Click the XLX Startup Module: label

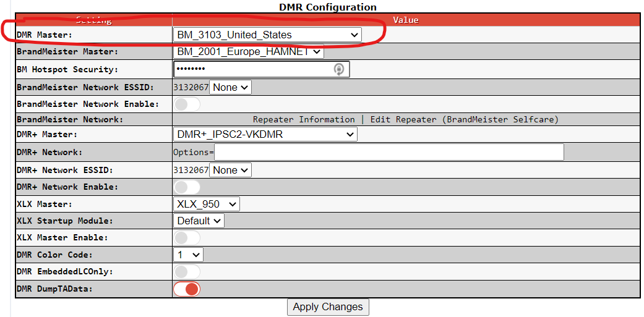pos(65,221)
